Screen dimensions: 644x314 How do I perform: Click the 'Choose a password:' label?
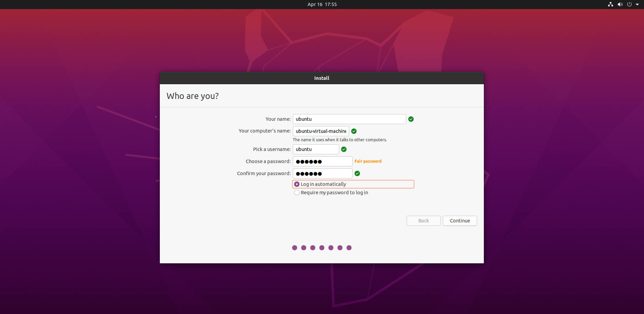[x=268, y=161]
